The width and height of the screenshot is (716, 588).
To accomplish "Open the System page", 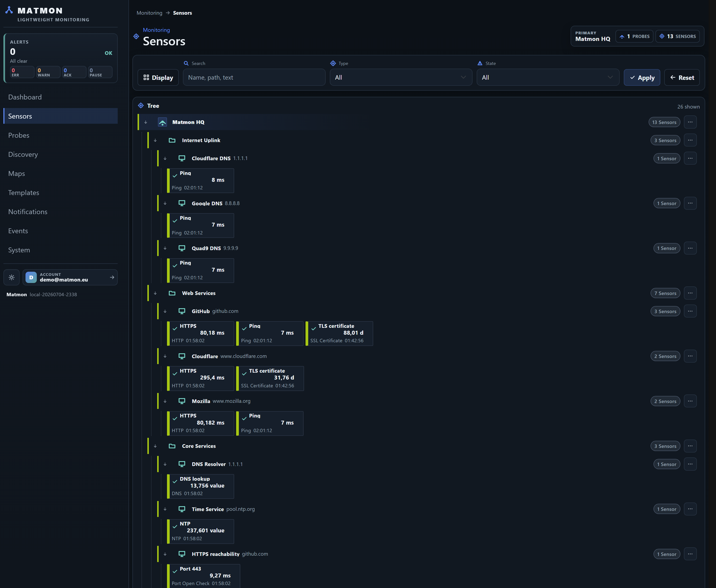I will pyautogui.click(x=60, y=250).
